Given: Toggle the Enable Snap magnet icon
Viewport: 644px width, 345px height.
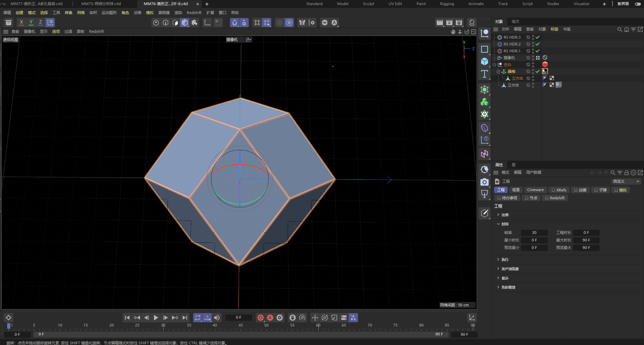Looking at the screenshot, I should 235,23.
